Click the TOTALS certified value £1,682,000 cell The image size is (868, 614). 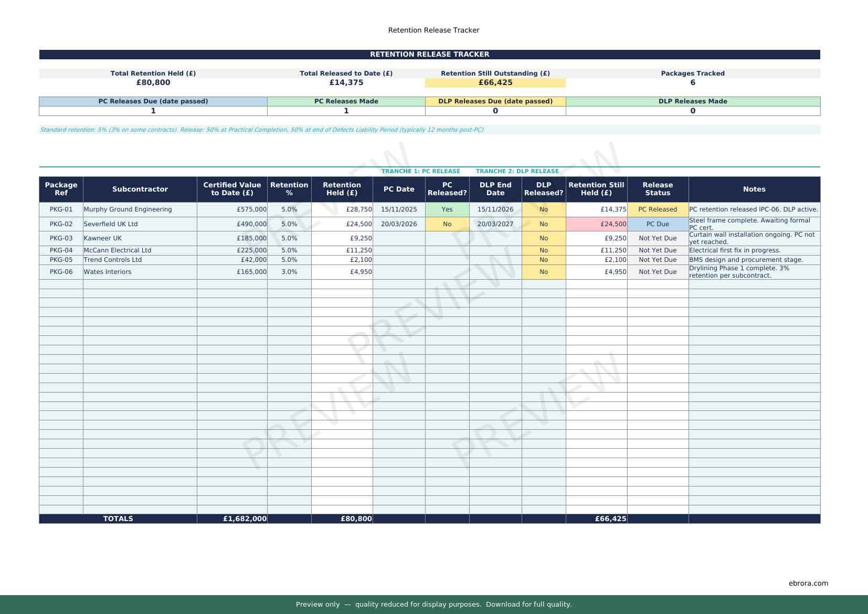232,518
